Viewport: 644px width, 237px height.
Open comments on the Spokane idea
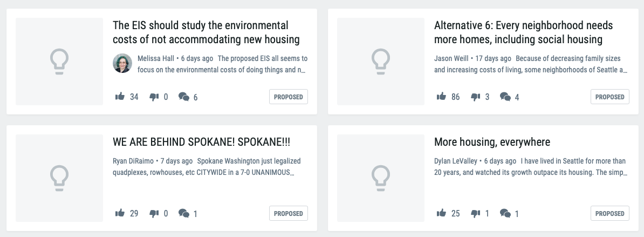[184, 214]
